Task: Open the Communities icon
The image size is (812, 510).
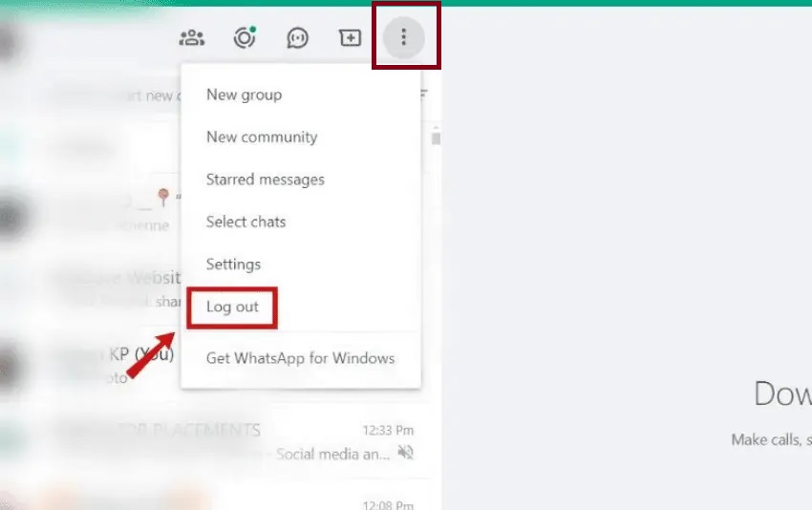Action: [x=192, y=38]
